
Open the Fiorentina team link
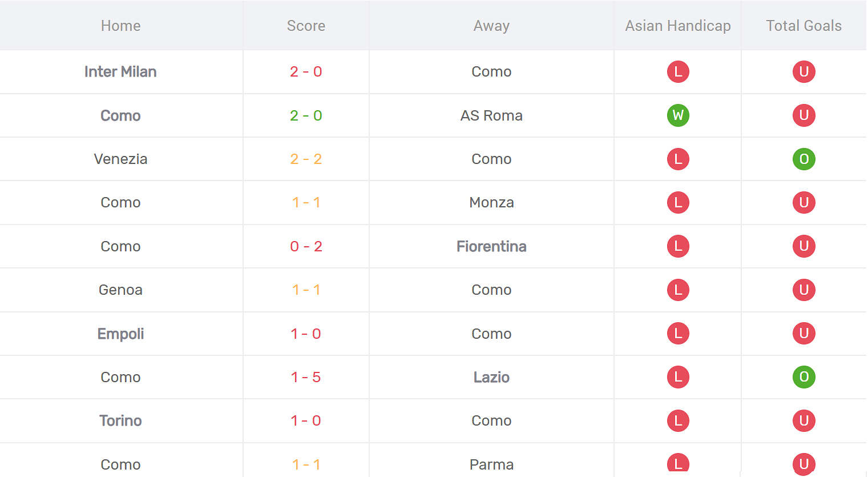tap(491, 246)
